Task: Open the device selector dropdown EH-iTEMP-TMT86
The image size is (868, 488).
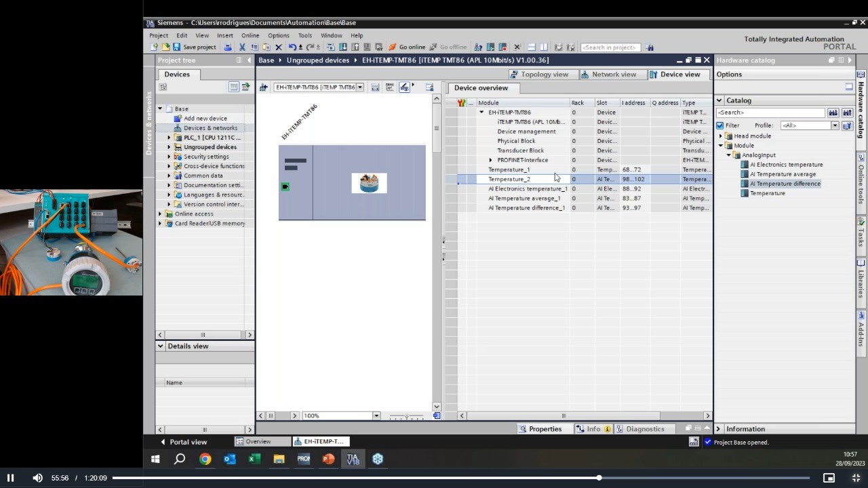Action: pos(360,87)
